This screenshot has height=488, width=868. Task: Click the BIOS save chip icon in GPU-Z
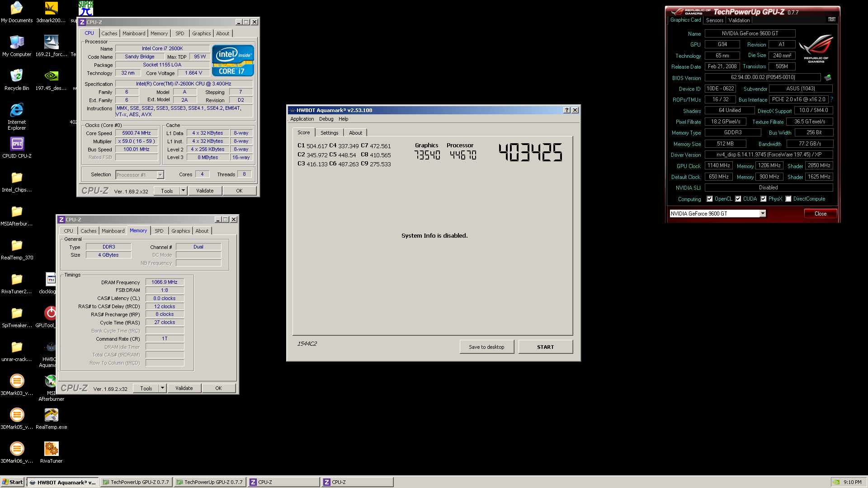(x=828, y=78)
